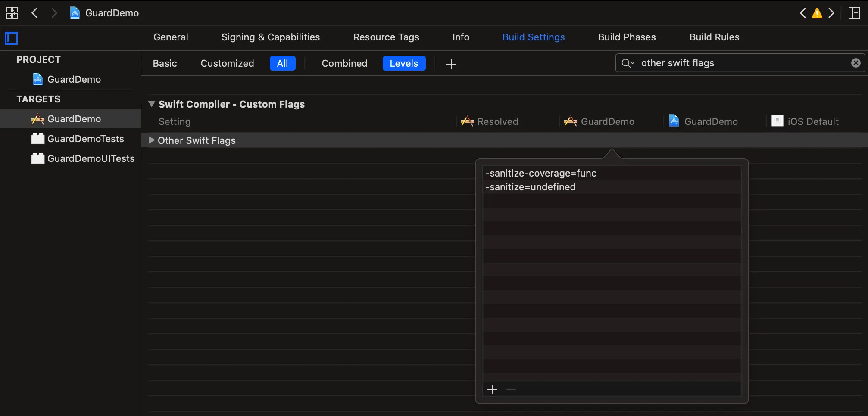Switch to the Info tab

click(461, 37)
